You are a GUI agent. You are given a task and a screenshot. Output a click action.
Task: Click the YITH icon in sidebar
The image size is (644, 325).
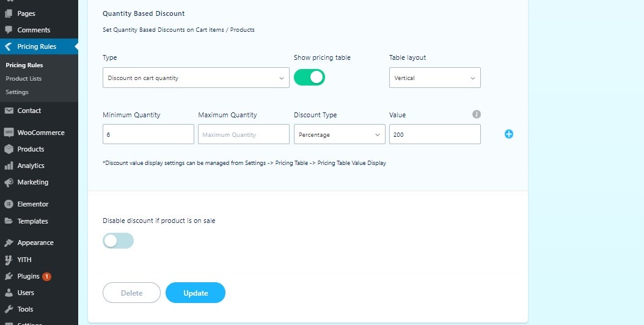(x=9, y=260)
